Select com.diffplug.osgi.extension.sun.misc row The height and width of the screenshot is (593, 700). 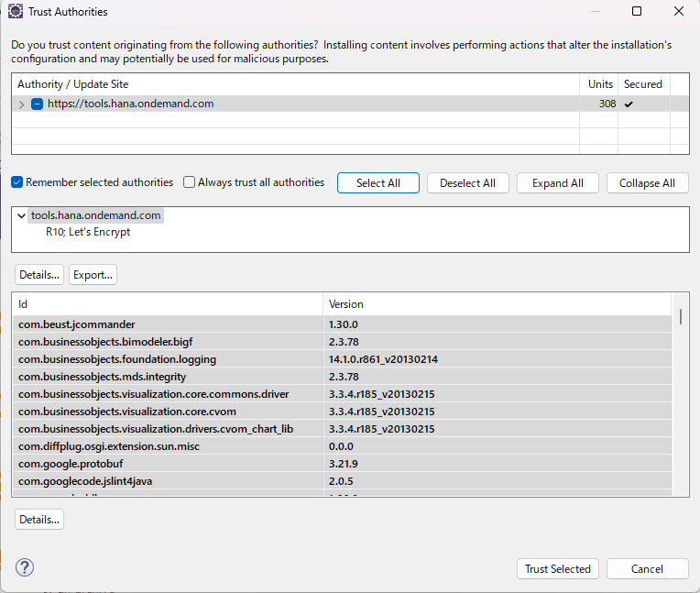pyautogui.click(x=342, y=446)
